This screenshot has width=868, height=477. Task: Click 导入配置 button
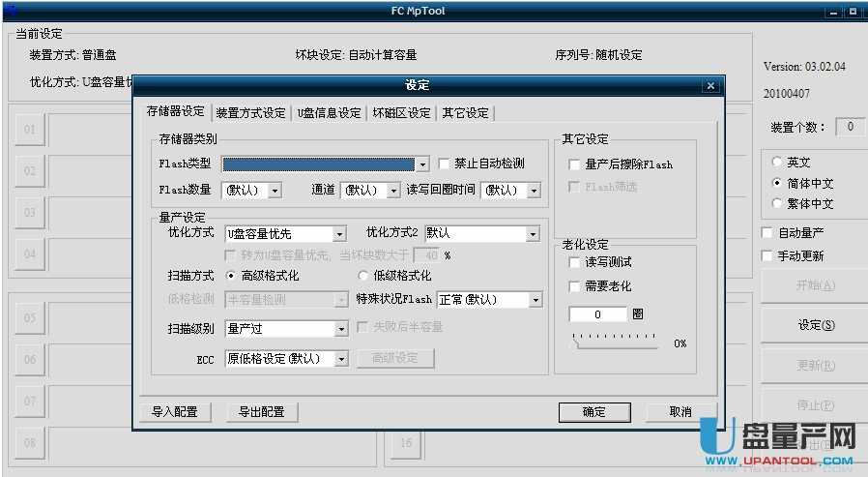175,411
